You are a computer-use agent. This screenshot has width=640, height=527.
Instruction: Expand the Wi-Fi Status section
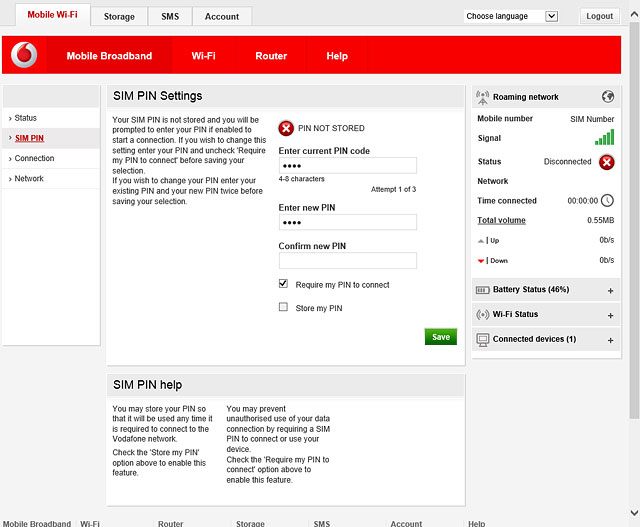coord(610,316)
